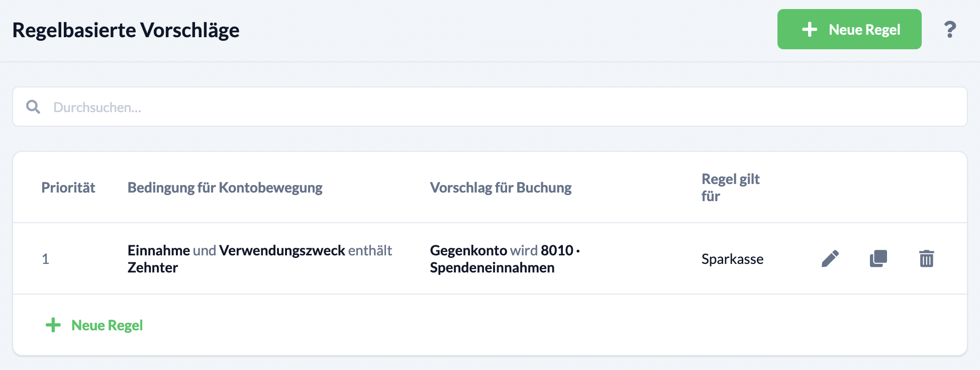The image size is (980, 370).
Task: Click the green plus icon in table footer
Action: [53, 325]
